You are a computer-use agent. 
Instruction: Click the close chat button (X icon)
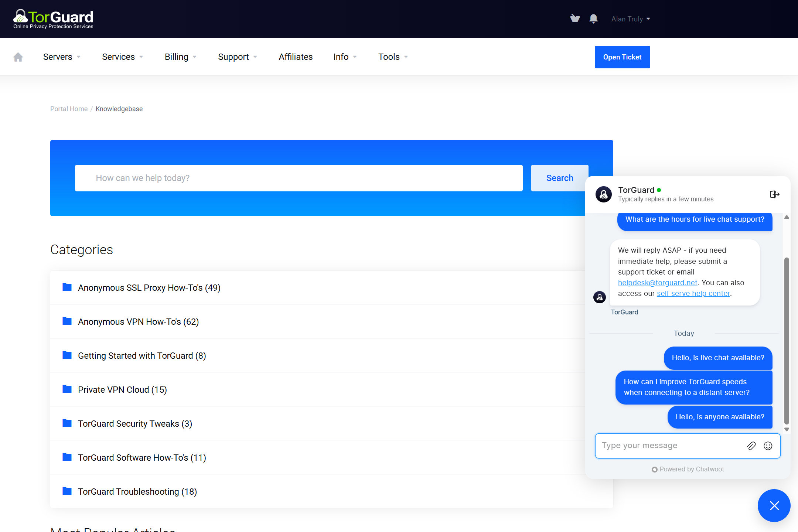(x=775, y=506)
